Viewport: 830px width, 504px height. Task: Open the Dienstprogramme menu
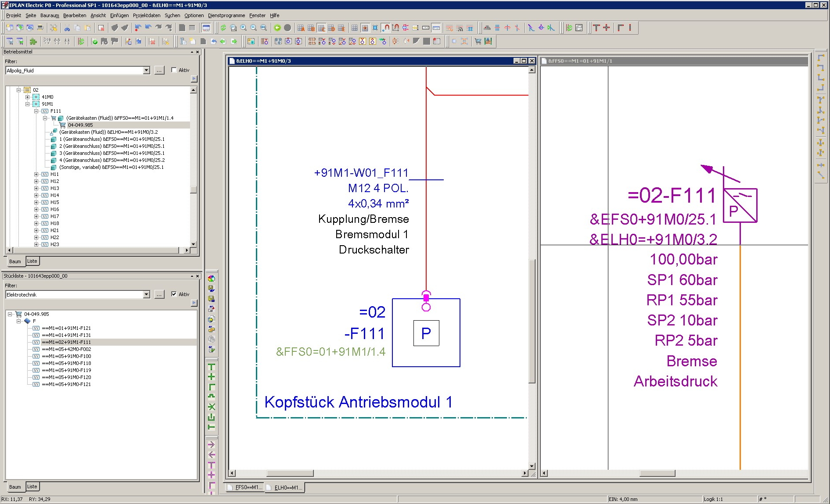tap(226, 15)
